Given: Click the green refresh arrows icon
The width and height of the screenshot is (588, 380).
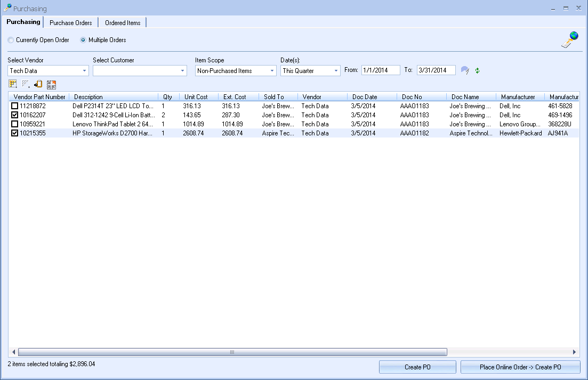Looking at the screenshot, I should 478,70.
